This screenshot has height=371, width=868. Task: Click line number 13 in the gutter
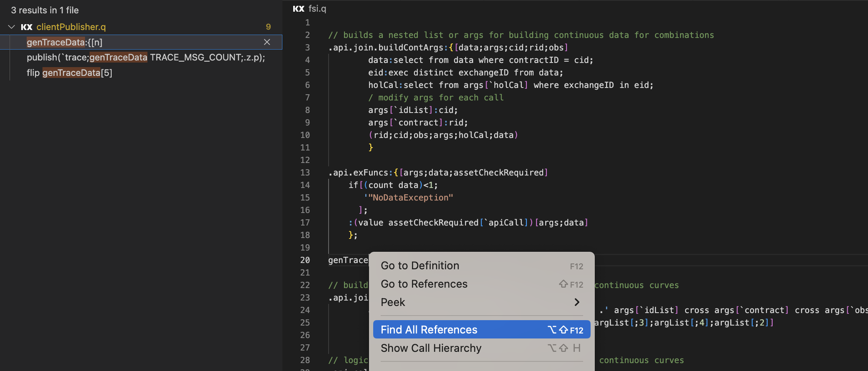pyautogui.click(x=305, y=173)
